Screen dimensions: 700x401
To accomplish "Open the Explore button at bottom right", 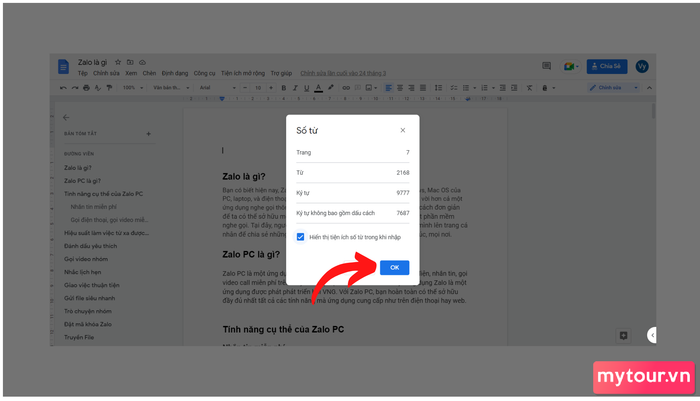I will pyautogui.click(x=624, y=335).
